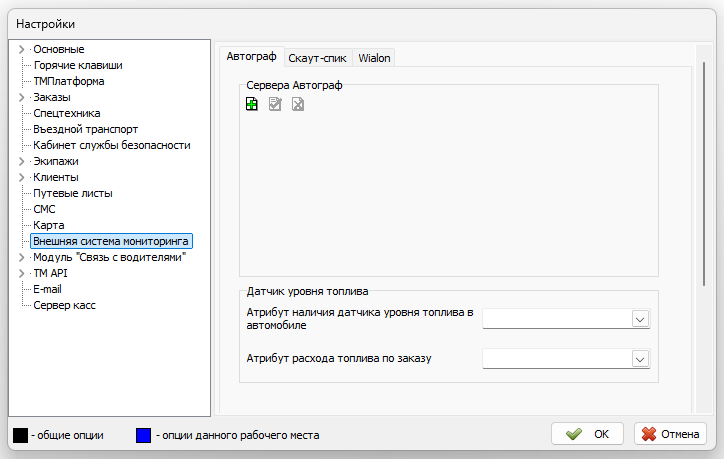This screenshot has height=459, width=724.
Task: Click the "- общие опции" legend text
Action: point(67,435)
